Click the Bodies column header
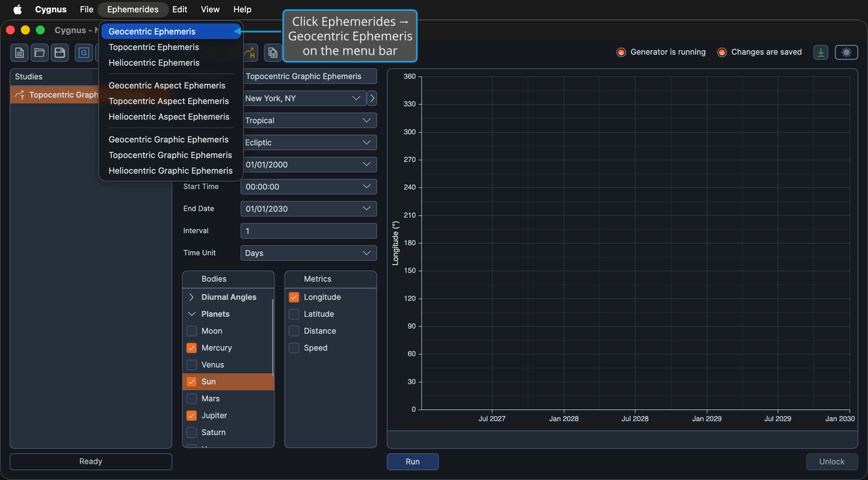Image resolution: width=868 pixels, height=480 pixels. click(228, 279)
